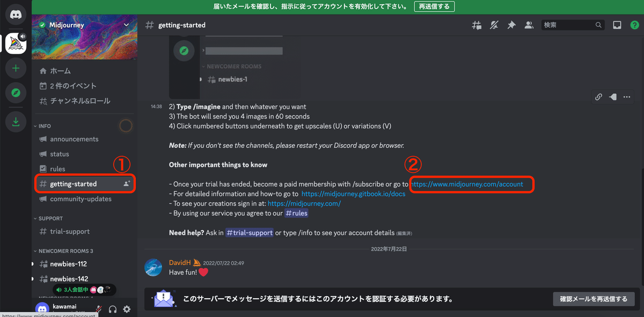Click the envelope verification icon

[164, 299]
